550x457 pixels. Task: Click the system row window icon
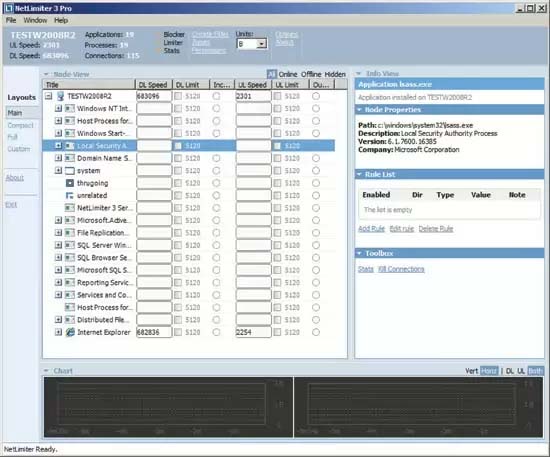(x=70, y=171)
